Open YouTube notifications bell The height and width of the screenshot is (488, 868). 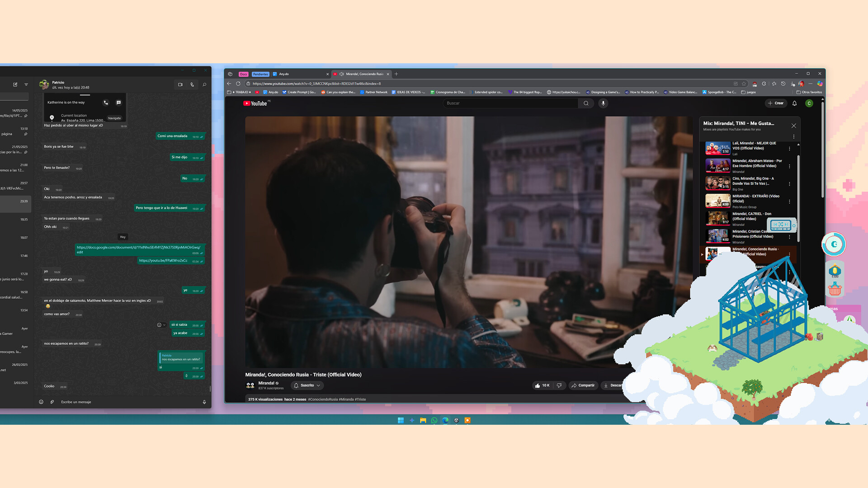click(795, 103)
